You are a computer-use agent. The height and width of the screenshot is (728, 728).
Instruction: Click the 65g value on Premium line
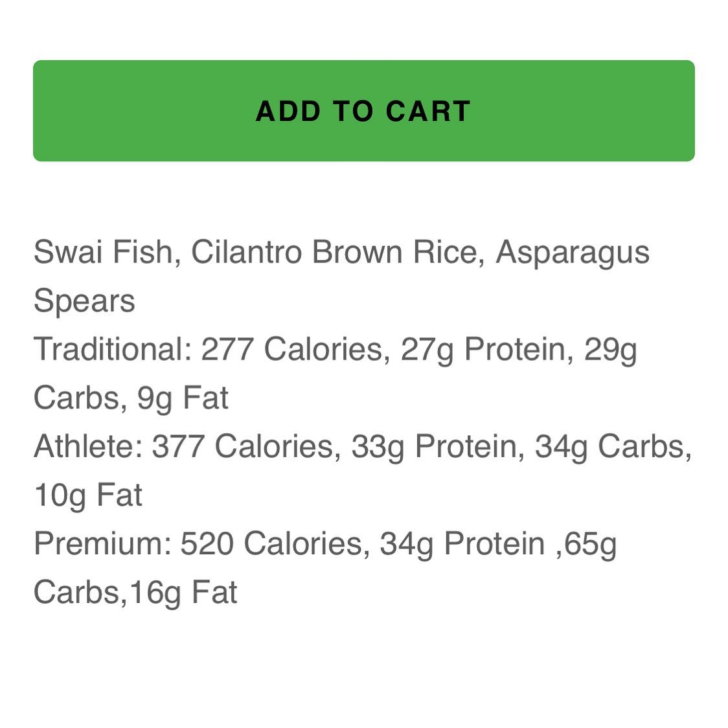pos(589,544)
